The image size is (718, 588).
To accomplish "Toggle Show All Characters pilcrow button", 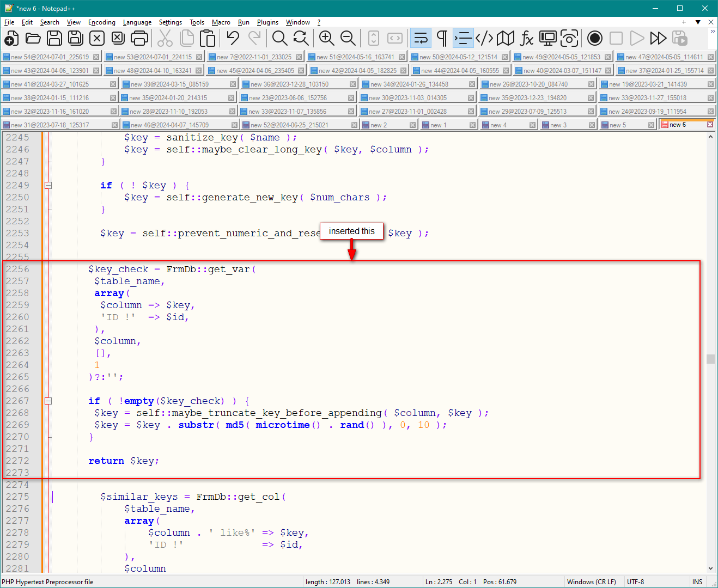I will [442, 38].
